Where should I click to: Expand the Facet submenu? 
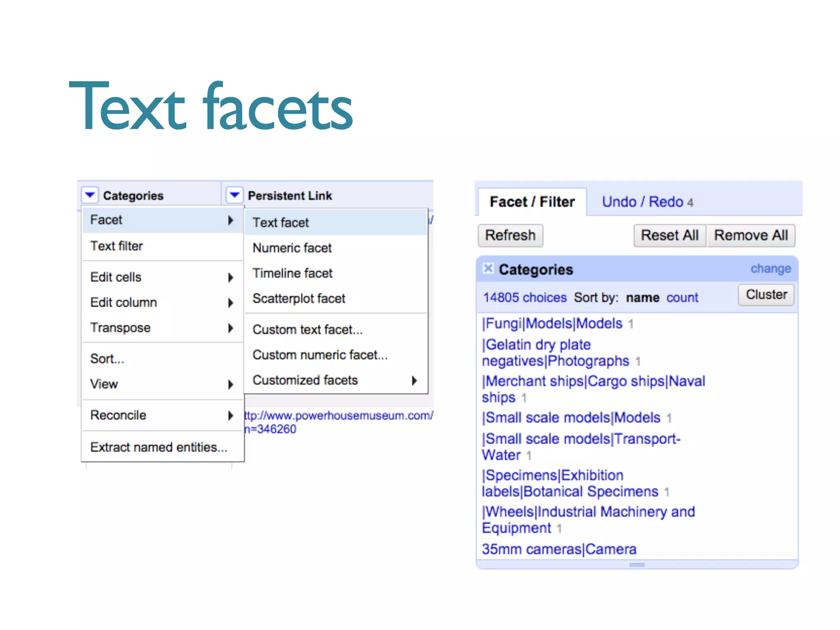pos(163,220)
